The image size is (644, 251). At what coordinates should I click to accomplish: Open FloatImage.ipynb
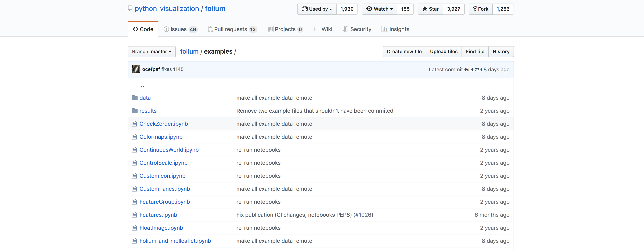(x=161, y=228)
